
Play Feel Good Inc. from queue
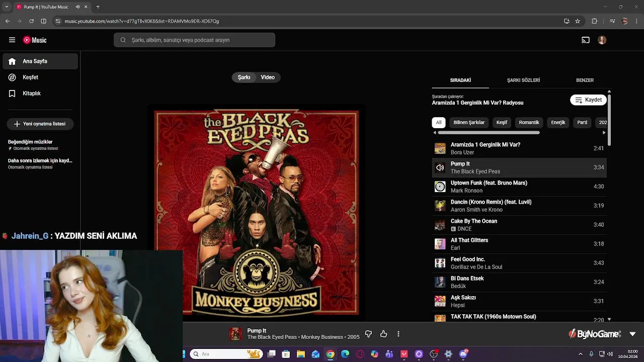[x=519, y=263]
